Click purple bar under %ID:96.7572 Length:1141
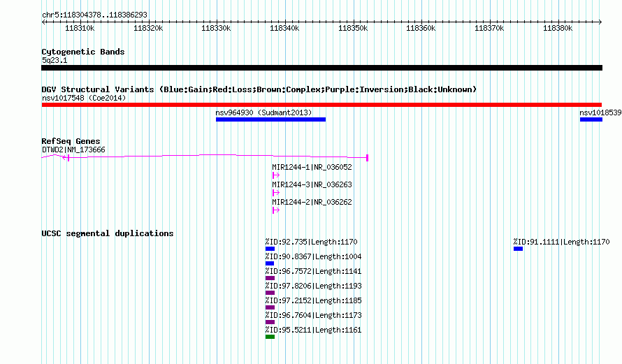This screenshot has height=364, width=622. click(x=270, y=278)
